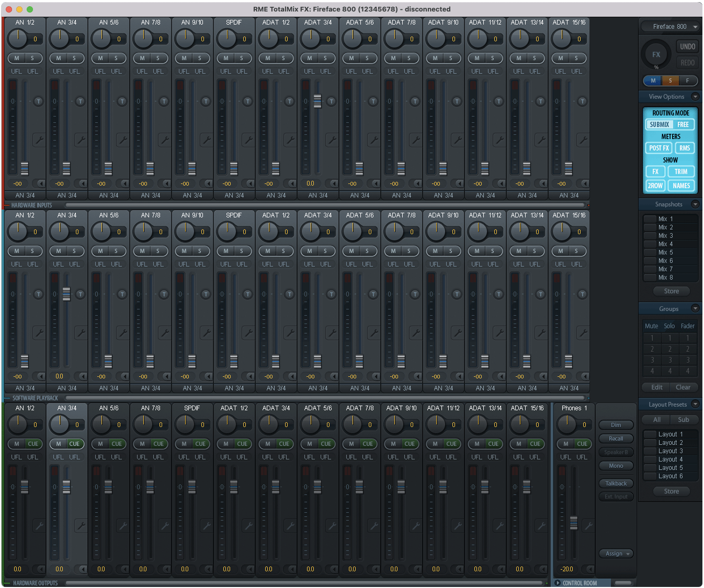
Task: Switch to the Sub tab in Layout Presets
Action: (684, 420)
